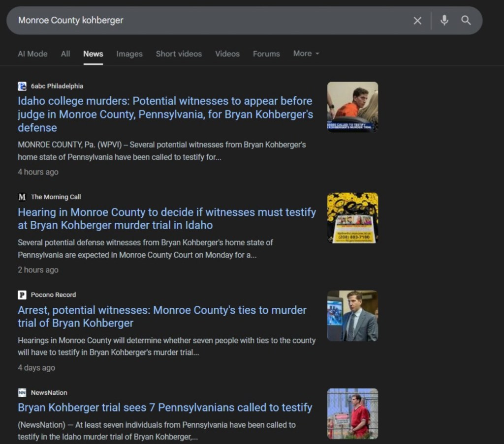The width and height of the screenshot is (504, 444).
Task: Clear the search query with X icon
Action: point(417,21)
